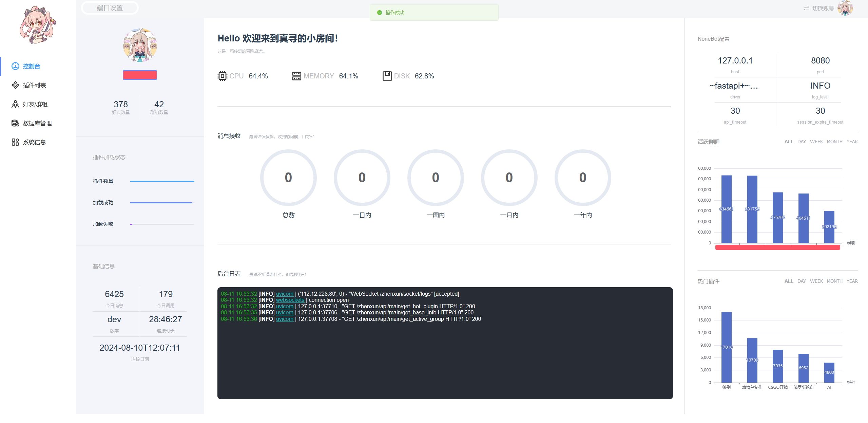Click the first uvicorn log link

tap(285, 294)
